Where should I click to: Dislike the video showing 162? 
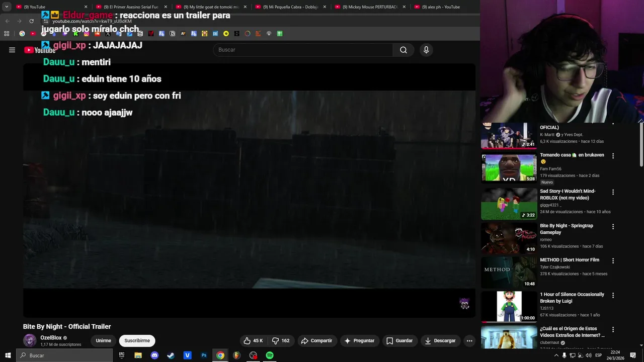pyautogui.click(x=281, y=340)
